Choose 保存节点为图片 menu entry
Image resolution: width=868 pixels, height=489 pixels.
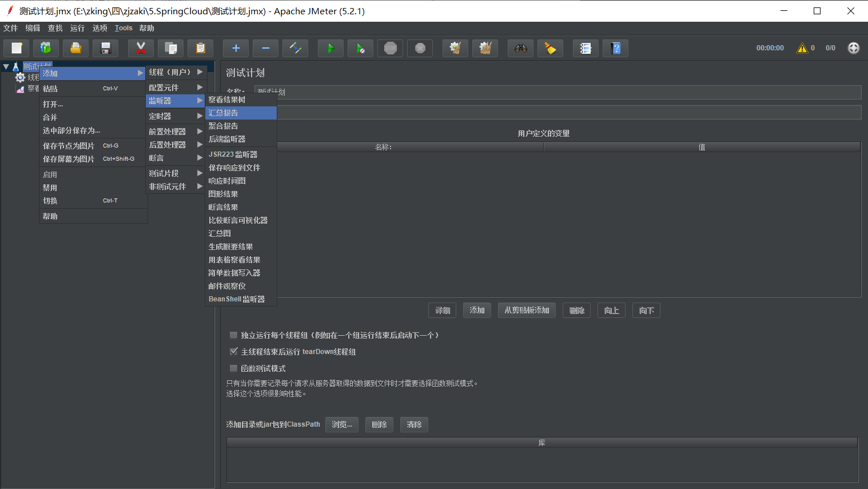(93, 146)
